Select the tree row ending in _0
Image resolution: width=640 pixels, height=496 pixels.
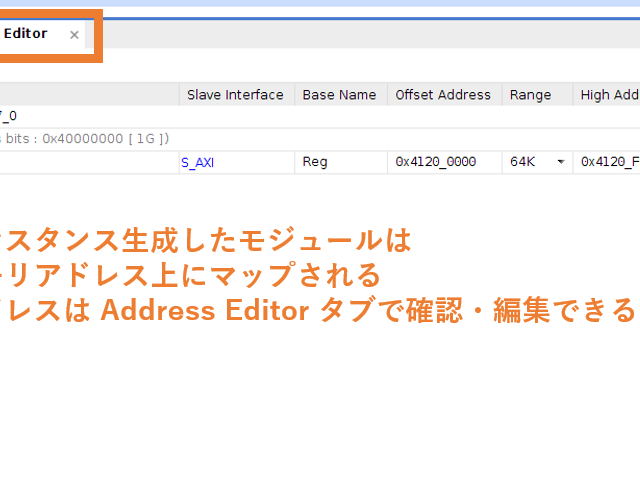[10, 116]
